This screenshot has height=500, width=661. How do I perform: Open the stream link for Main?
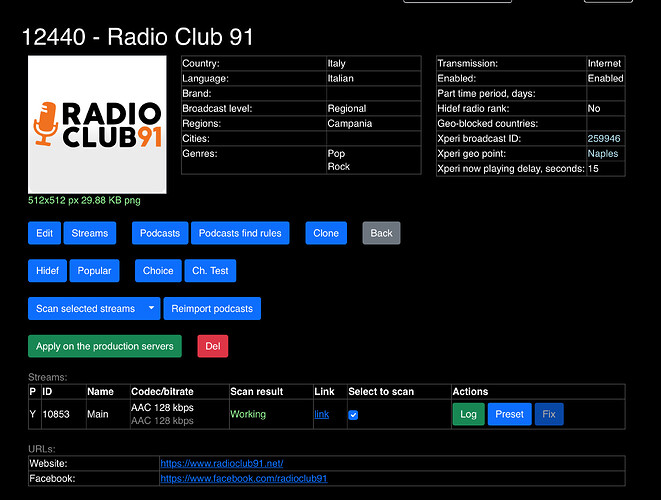pos(322,414)
